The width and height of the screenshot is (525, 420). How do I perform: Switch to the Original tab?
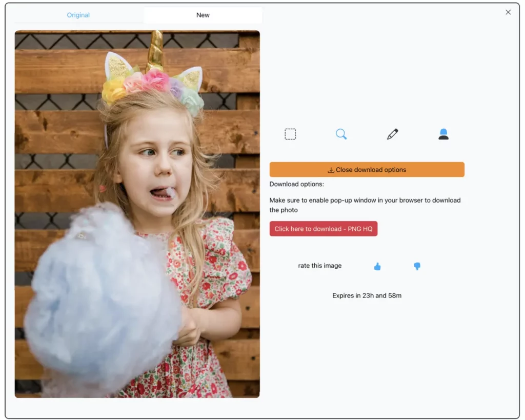(78, 15)
